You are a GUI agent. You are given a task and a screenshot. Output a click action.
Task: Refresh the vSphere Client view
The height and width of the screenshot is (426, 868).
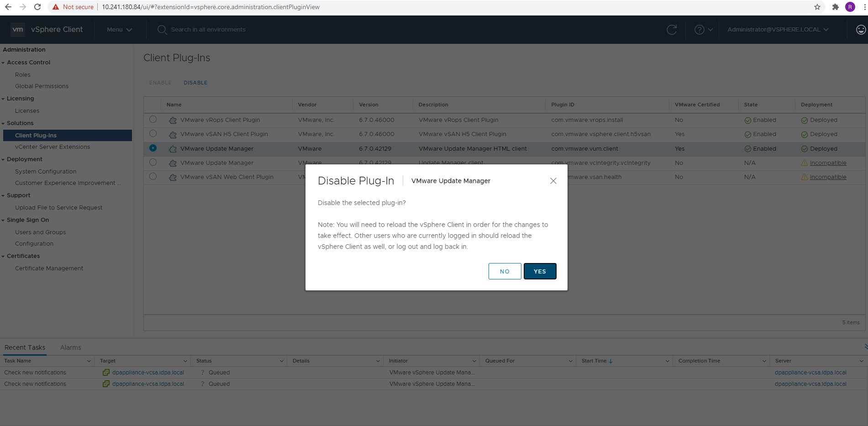point(672,30)
